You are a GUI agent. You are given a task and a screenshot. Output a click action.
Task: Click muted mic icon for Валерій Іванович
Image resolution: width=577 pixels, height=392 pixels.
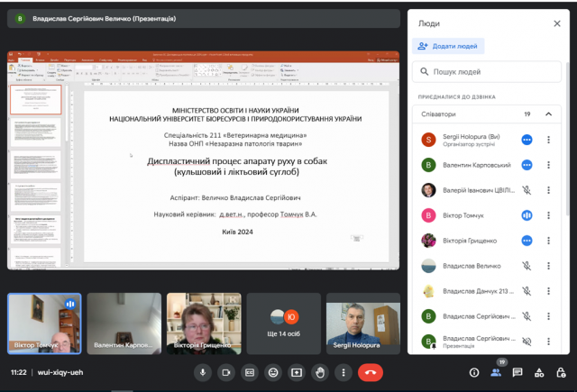(x=527, y=190)
